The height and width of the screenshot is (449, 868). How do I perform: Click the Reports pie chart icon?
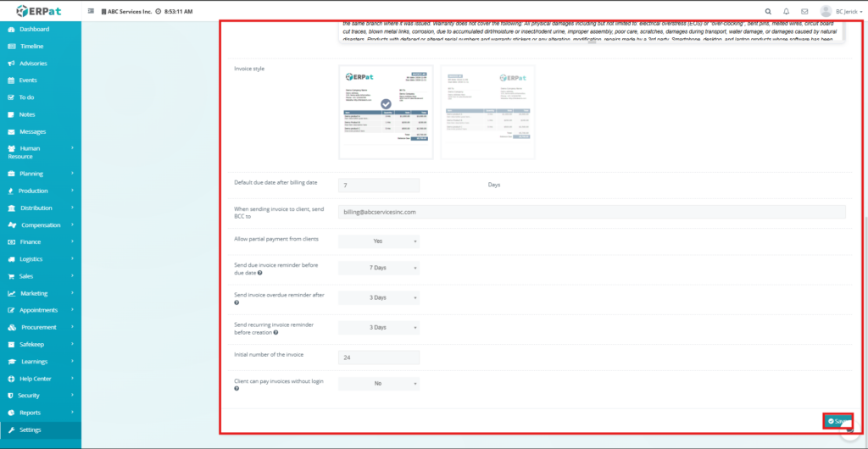pos(11,413)
